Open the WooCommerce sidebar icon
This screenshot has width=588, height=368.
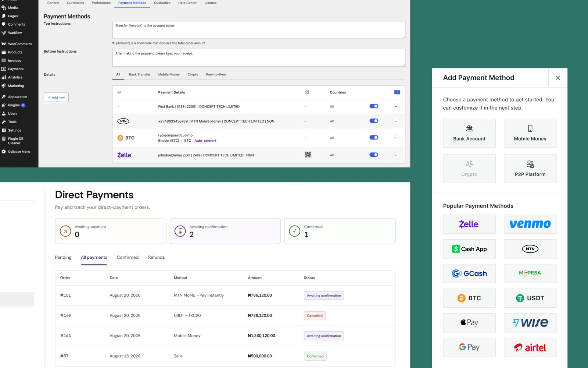tap(4, 44)
